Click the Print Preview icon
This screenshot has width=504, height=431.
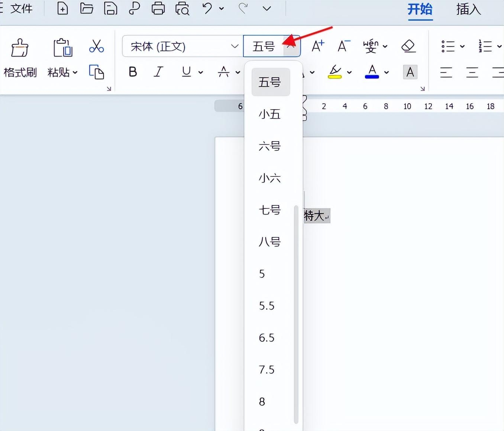click(x=182, y=9)
